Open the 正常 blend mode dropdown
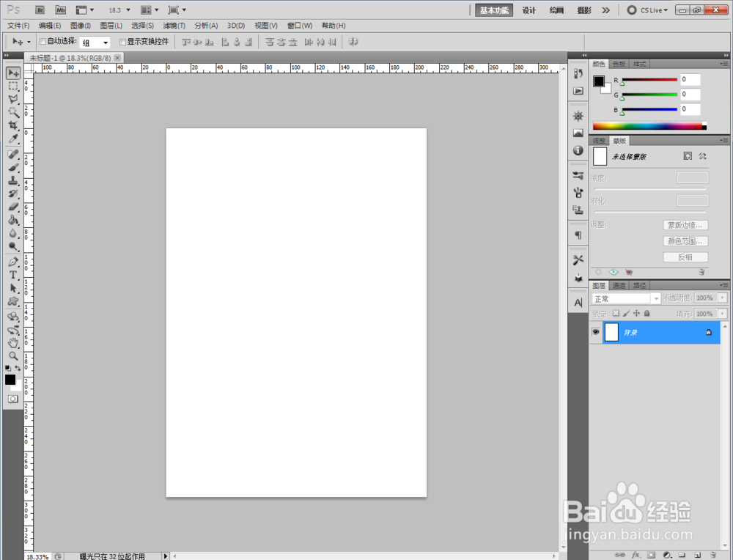 point(625,298)
